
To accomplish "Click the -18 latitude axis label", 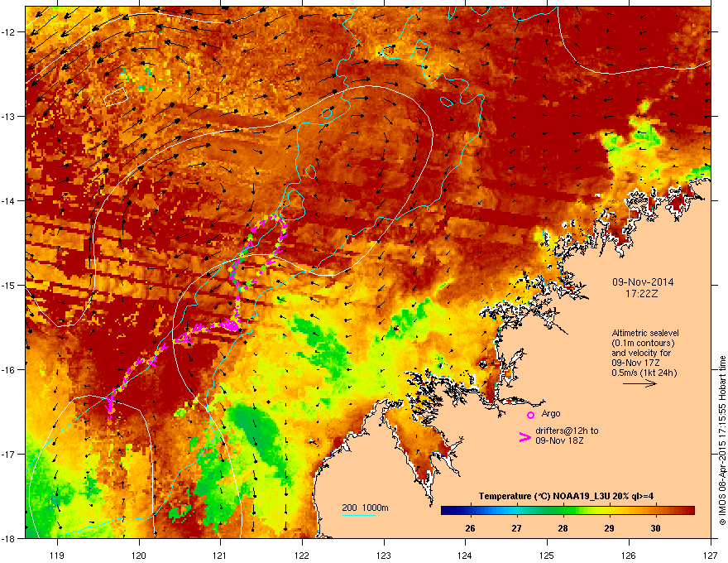I will click(x=8, y=538).
